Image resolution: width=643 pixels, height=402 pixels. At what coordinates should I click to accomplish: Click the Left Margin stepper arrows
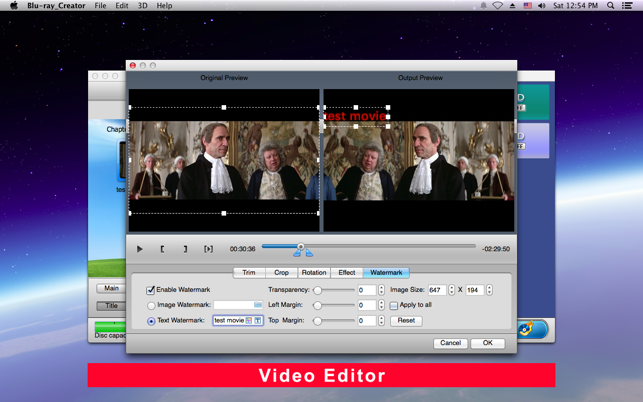click(x=381, y=305)
